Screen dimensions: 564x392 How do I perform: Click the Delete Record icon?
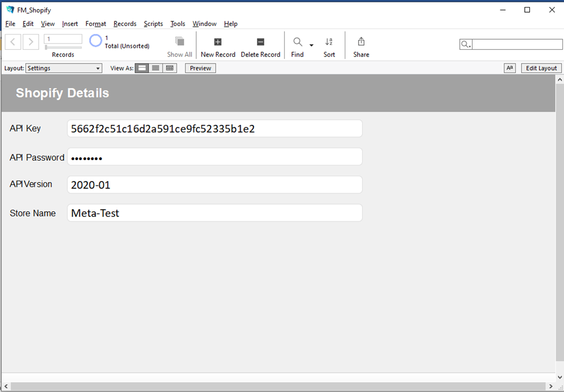[260, 42]
